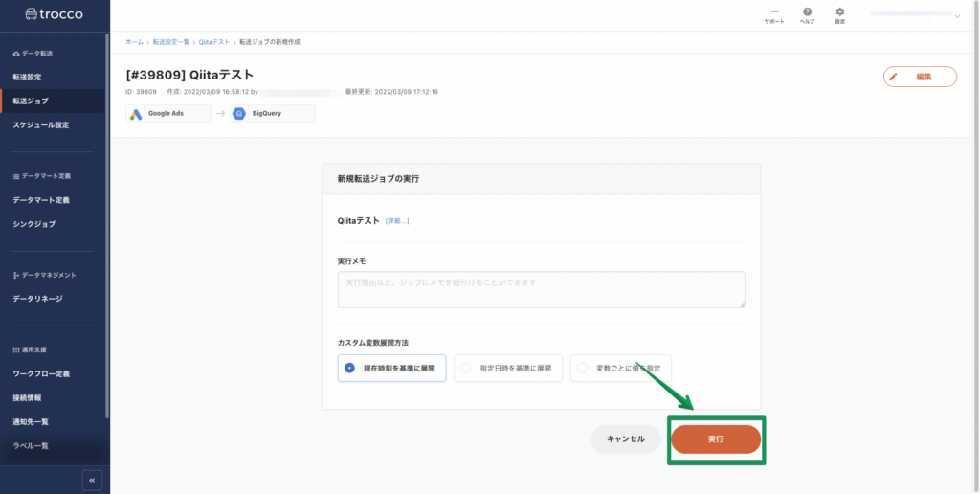This screenshot has width=980, height=494.
Task: Go to 転送設定一覧 breadcrumb link
Action: tap(171, 43)
